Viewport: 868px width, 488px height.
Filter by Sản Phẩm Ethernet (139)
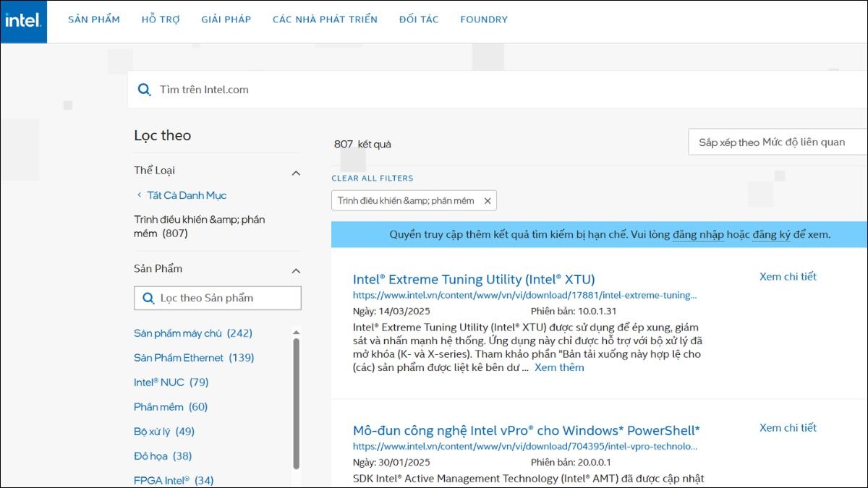pos(194,358)
